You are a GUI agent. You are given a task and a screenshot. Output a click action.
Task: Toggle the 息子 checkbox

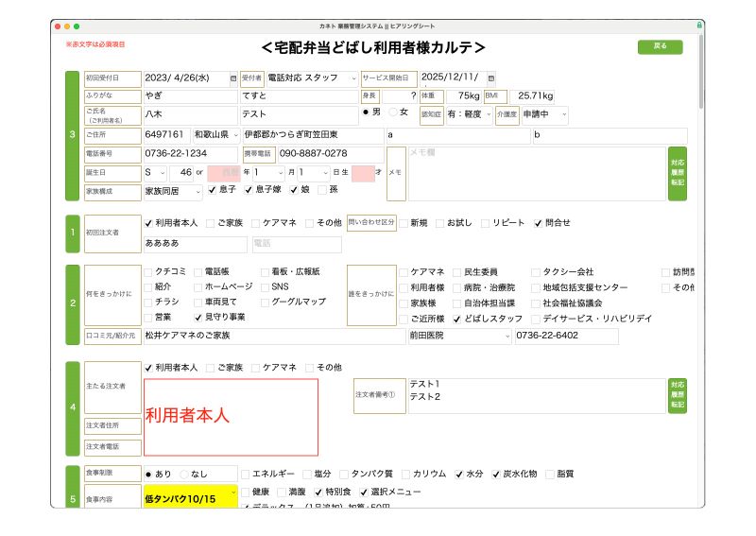coord(212,190)
